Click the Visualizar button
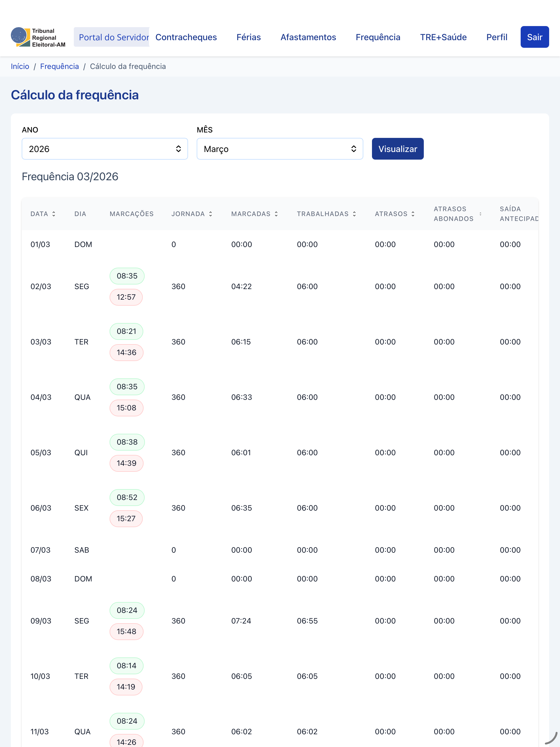This screenshot has height=747, width=560. tap(398, 148)
